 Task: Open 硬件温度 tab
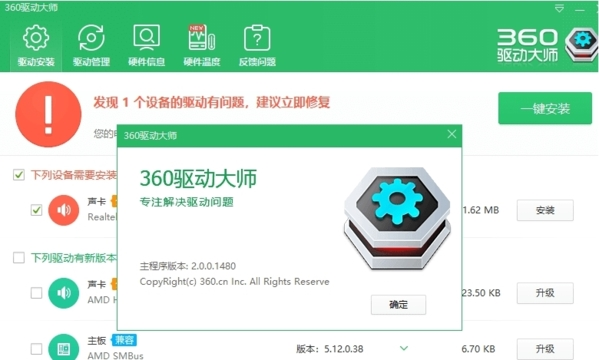tap(202, 46)
